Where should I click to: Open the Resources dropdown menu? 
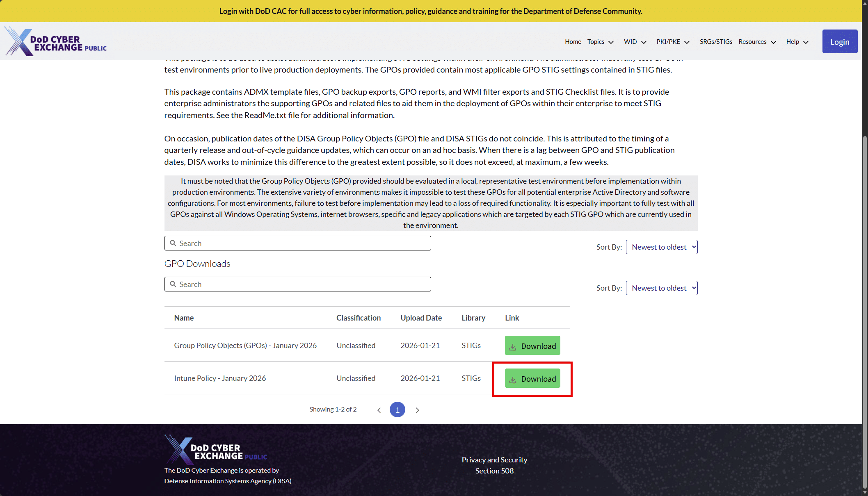[757, 42]
